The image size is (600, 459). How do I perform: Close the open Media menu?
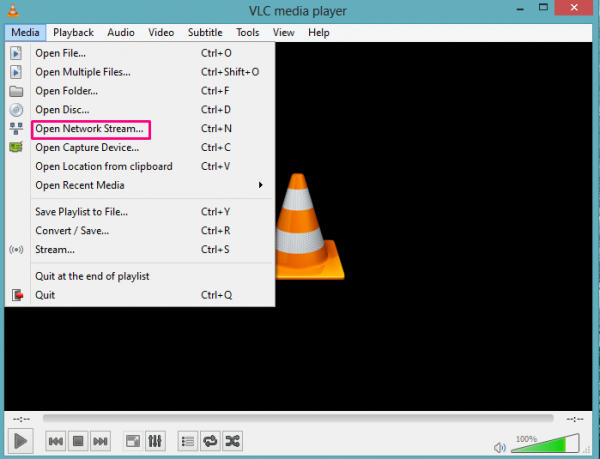click(25, 33)
